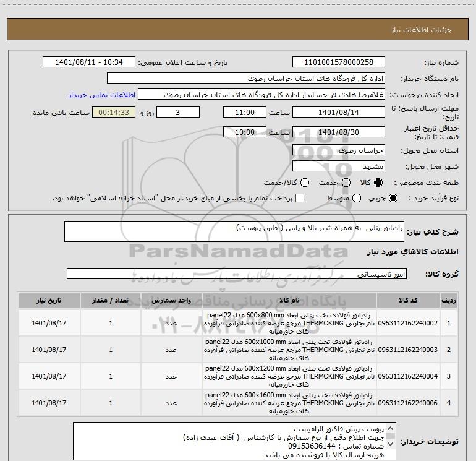This screenshot has height=461, width=476.
Task: Toggle the اسناد خزانه اسلامی payment checkbox
Action: 300,198
